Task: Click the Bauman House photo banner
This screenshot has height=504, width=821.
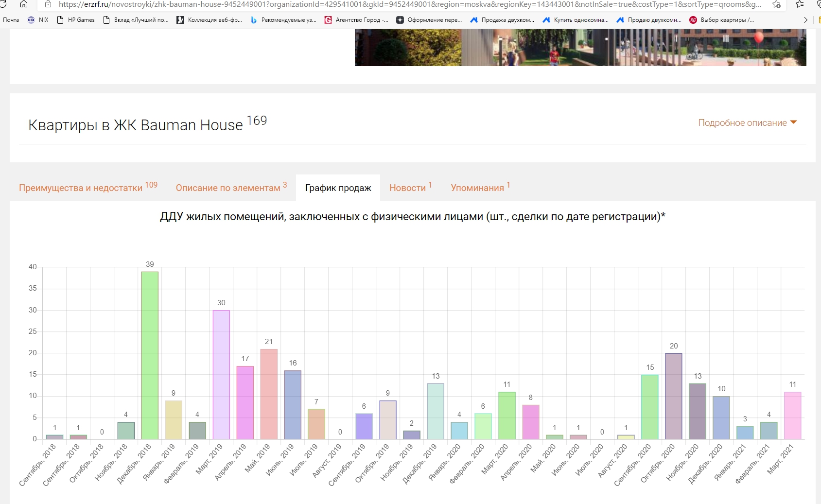Action: [x=580, y=47]
